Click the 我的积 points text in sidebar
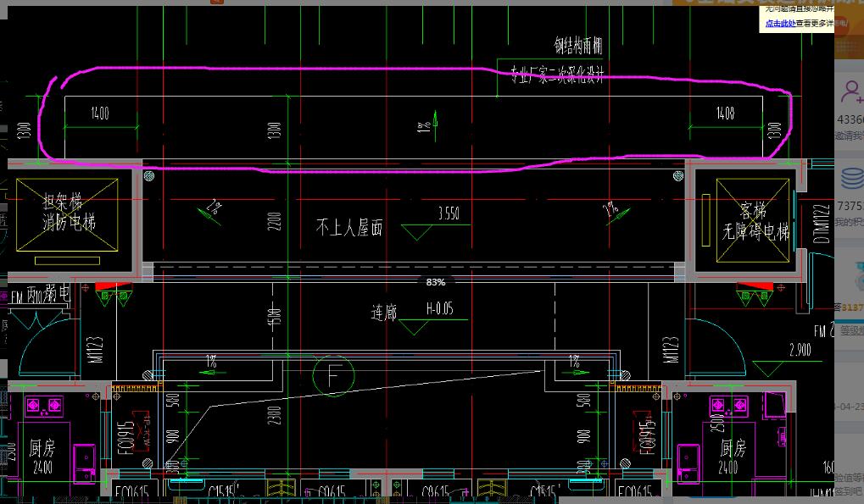The height and width of the screenshot is (504, 864). [849, 222]
